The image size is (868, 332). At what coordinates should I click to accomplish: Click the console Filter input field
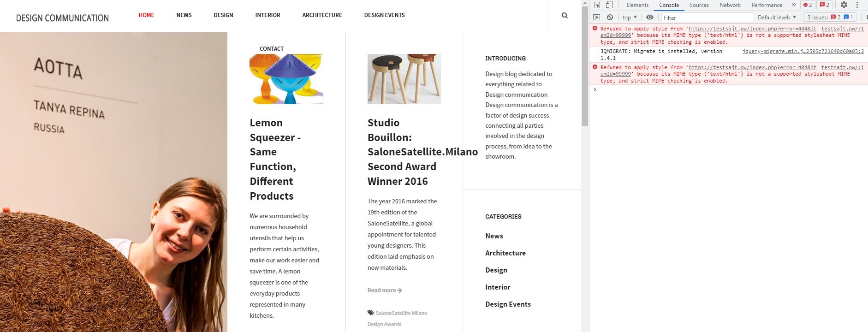707,18
